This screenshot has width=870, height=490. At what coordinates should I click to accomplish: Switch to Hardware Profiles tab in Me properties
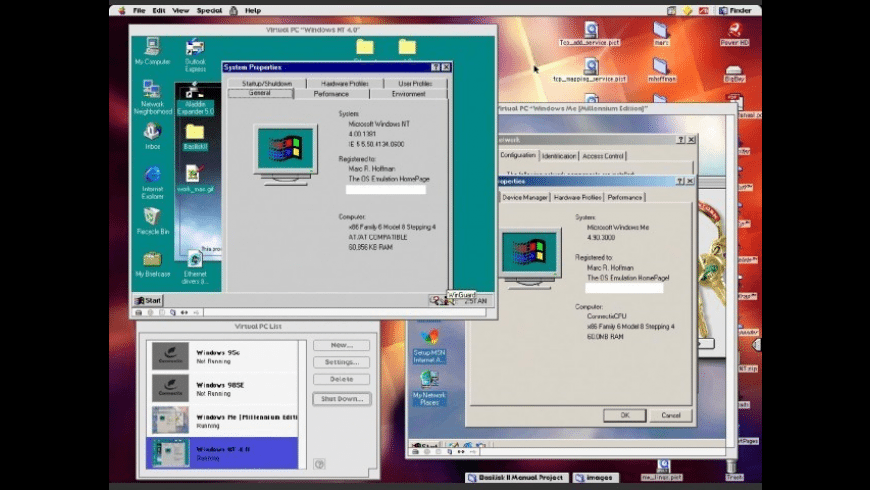tap(577, 197)
